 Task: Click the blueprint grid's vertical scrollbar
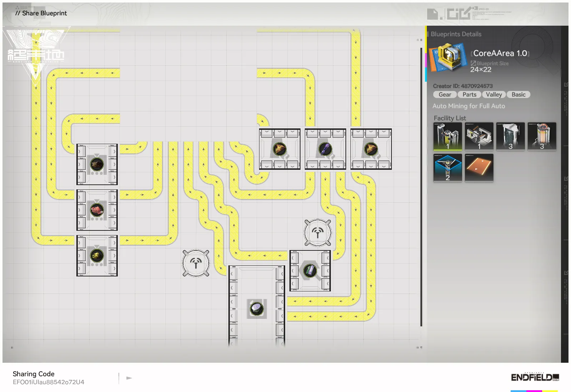tap(421, 185)
